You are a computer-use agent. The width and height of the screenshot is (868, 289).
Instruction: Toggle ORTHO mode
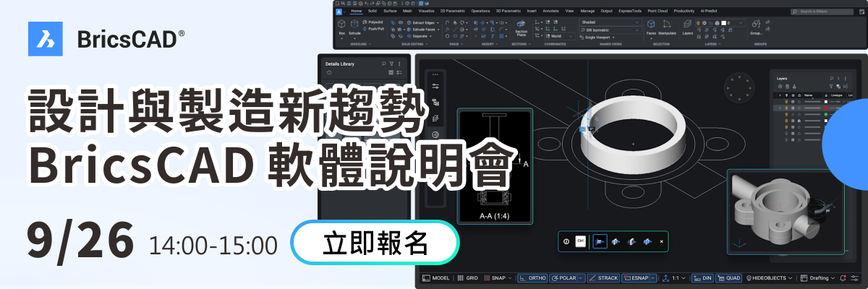[x=532, y=278]
